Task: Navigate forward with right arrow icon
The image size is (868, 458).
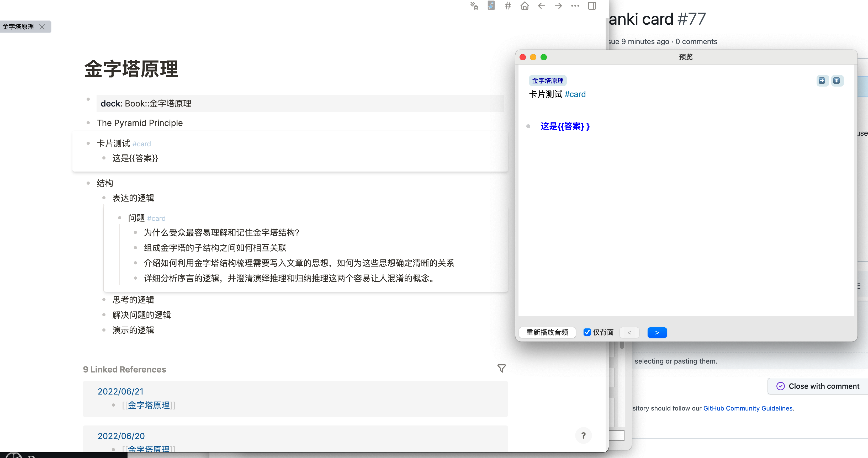Action: pos(558,6)
